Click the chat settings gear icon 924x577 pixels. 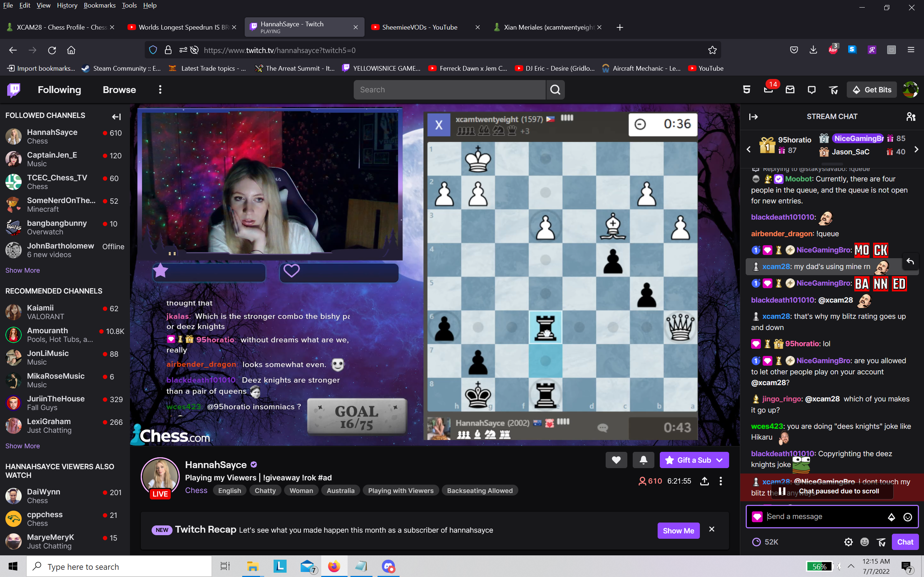point(848,542)
